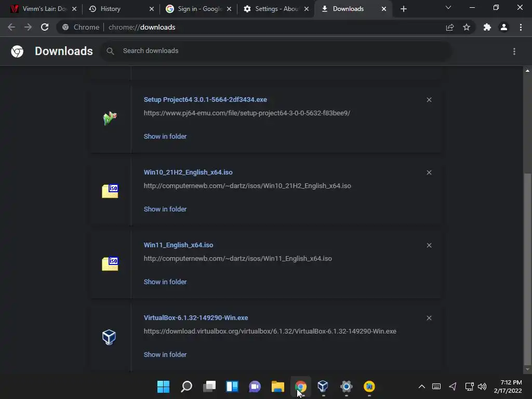This screenshot has width=532, height=399.
Task: Open VirtualBox from the taskbar
Action: pos(323,387)
